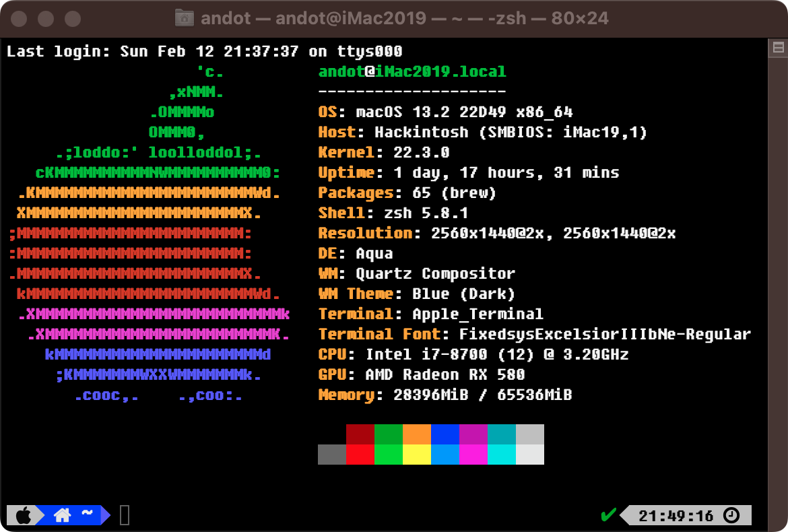Viewport: 788px width, 532px height.
Task: Click the 'OS: macOS 13.2 22D49 x86_64' line
Action: [446, 112]
